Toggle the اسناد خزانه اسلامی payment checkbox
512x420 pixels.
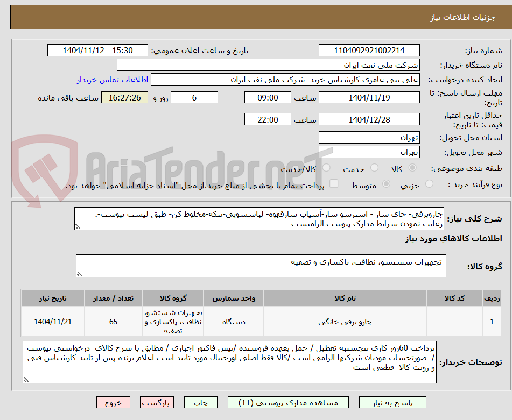tap(334, 183)
